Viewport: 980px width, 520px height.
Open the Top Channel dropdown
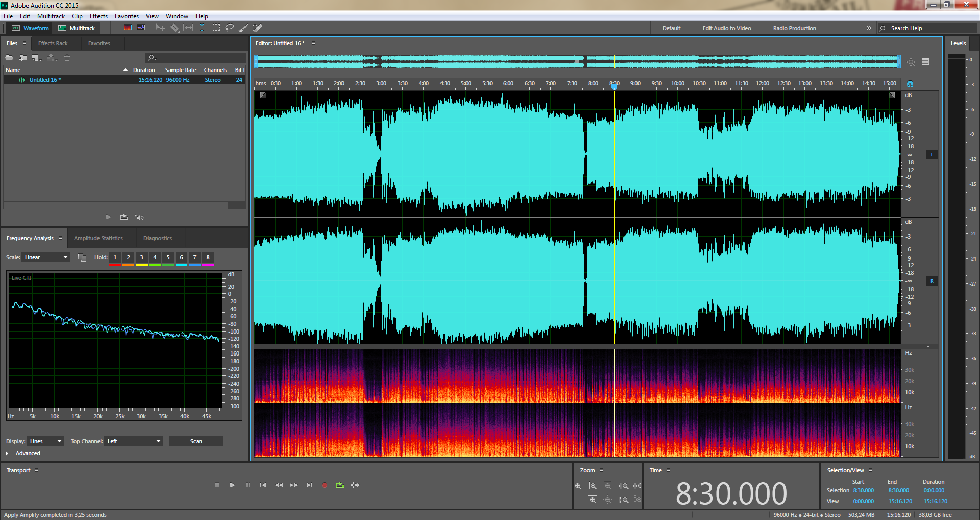[x=134, y=441]
